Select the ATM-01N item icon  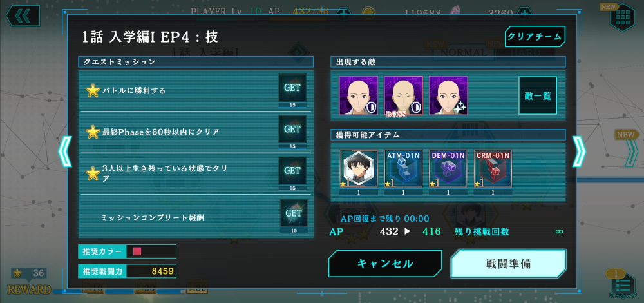(403, 169)
